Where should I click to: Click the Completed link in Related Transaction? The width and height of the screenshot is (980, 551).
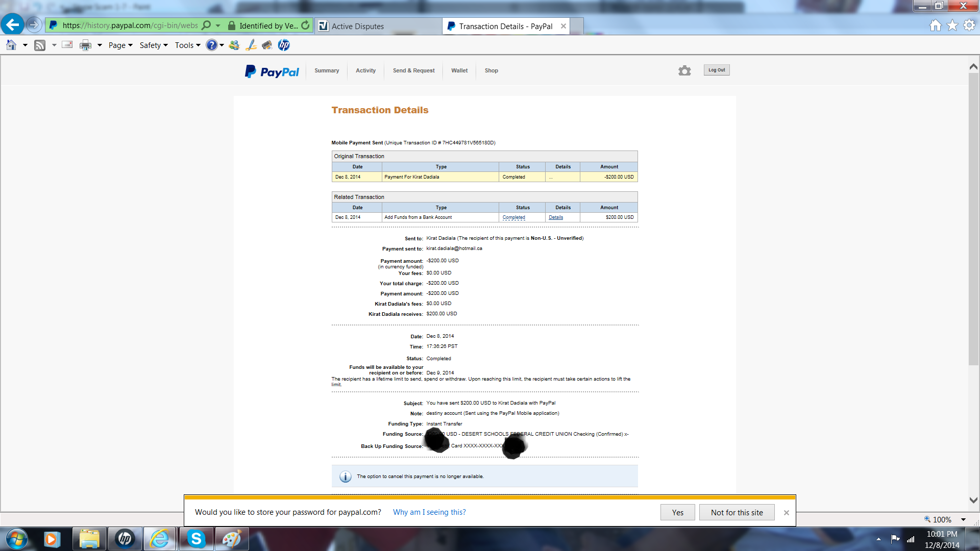pyautogui.click(x=513, y=217)
